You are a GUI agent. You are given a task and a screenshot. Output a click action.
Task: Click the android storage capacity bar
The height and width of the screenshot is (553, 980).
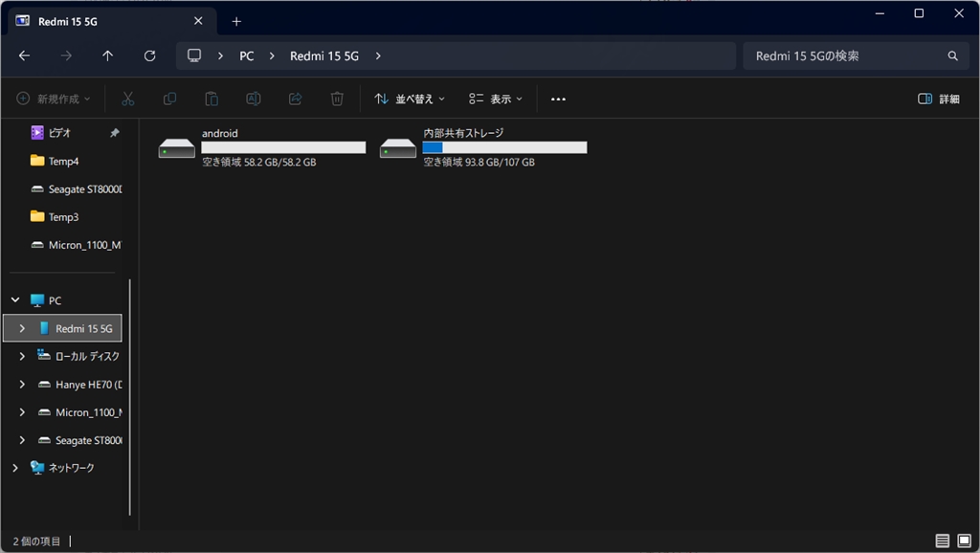pyautogui.click(x=283, y=147)
